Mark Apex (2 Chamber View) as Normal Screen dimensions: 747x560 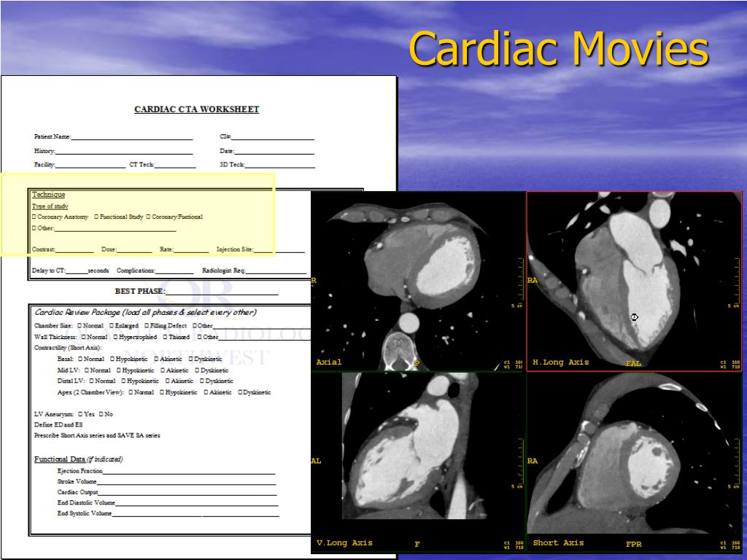pos(131,392)
